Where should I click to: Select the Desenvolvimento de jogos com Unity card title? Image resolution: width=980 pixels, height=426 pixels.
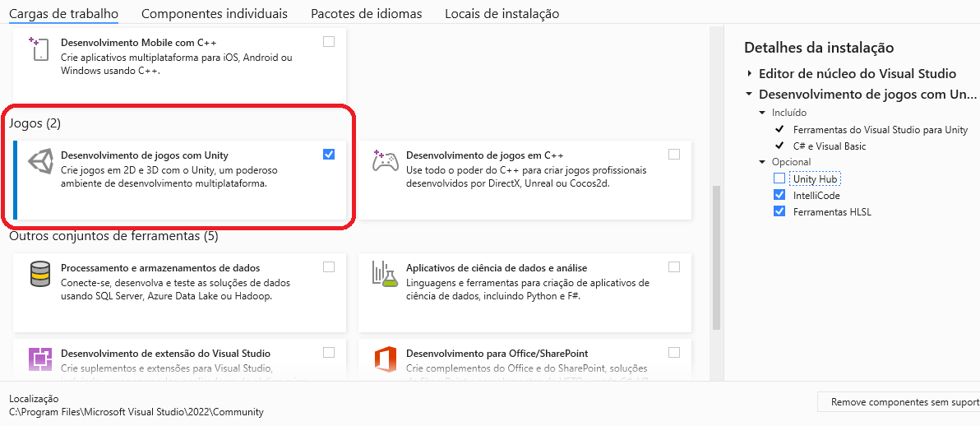[145, 155]
